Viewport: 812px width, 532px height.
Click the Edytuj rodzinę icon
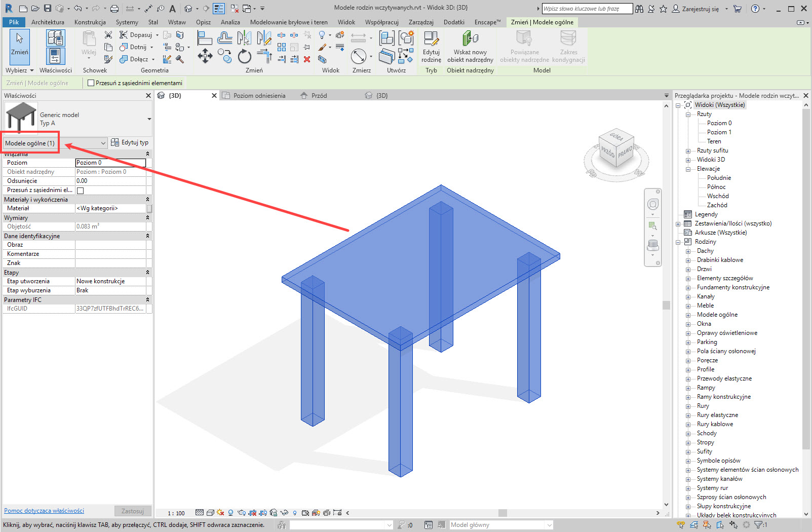431,47
